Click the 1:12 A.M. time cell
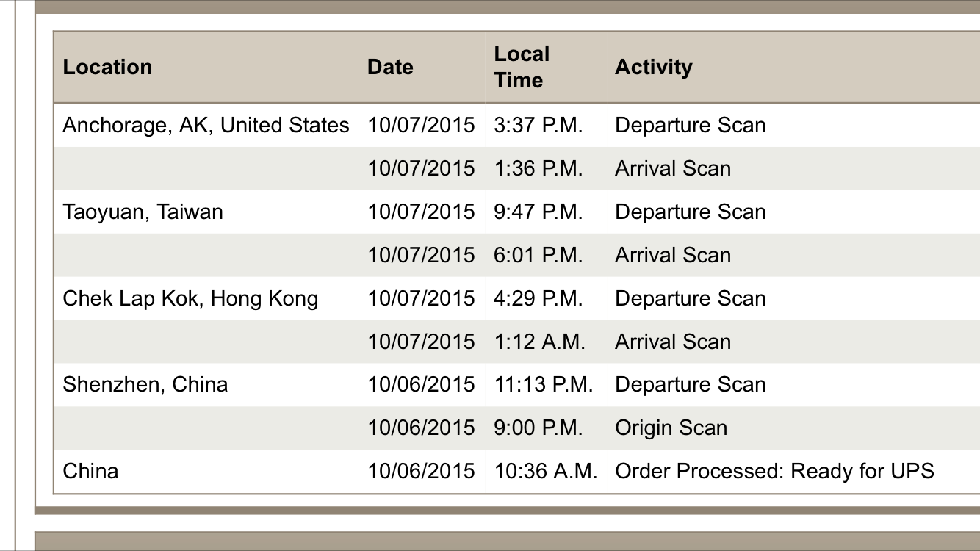 click(x=539, y=342)
